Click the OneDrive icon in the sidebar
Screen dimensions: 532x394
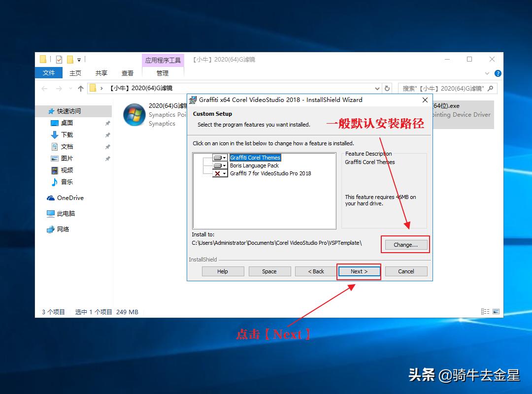coord(51,197)
